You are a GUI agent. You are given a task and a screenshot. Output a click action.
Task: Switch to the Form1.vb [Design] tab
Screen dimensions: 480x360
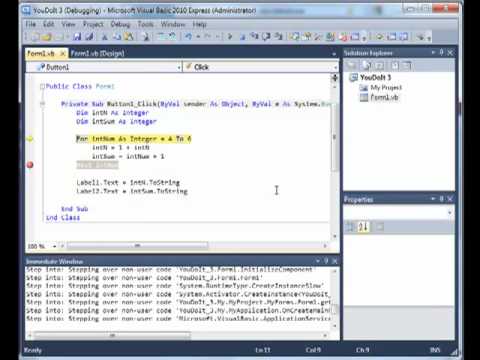click(97, 53)
